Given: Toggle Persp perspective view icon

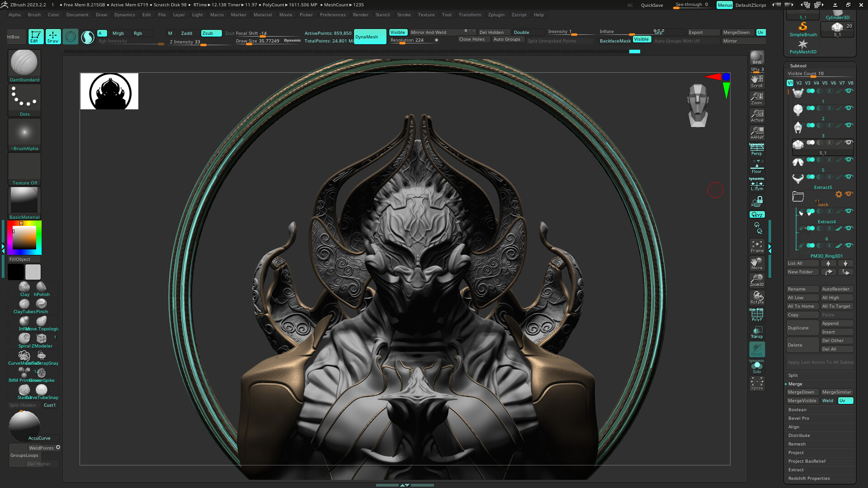Looking at the screenshot, I should 757,149.
